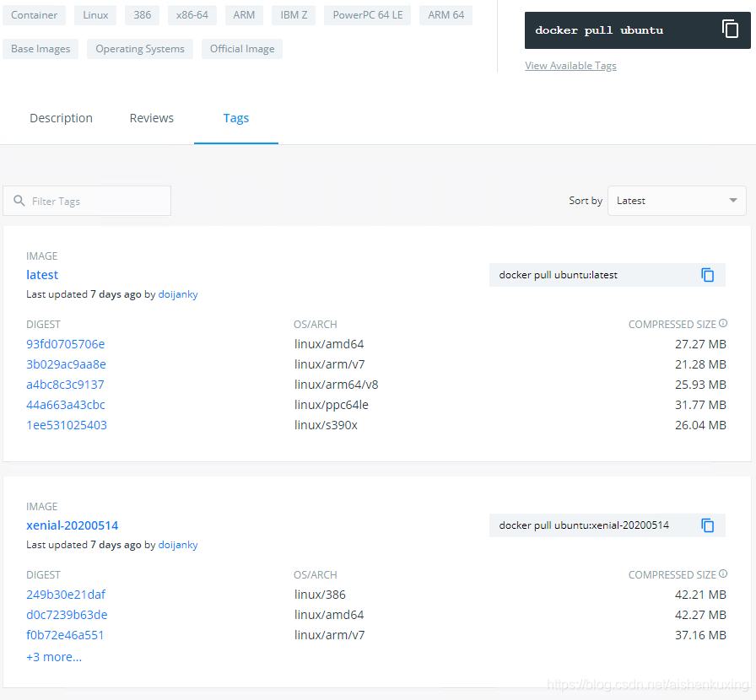The width and height of the screenshot is (756, 700).
Task: Click linux/386 OS/ARCH text
Action: coord(320,595)
